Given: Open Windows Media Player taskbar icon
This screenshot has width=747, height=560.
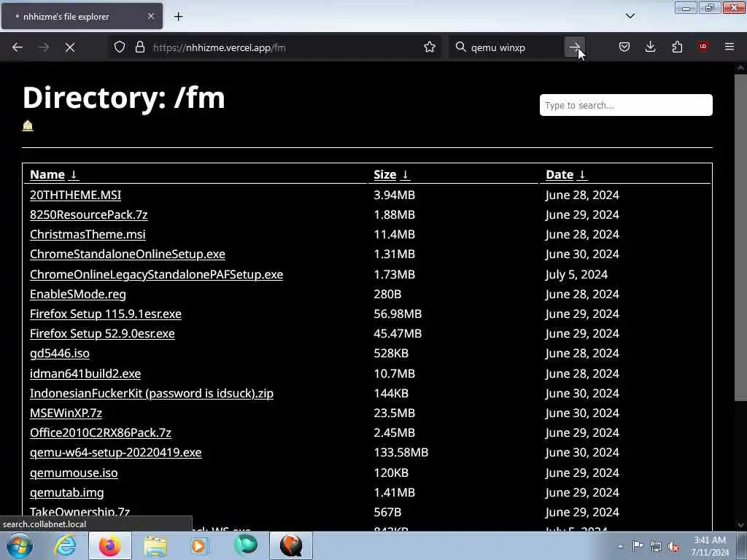Looking at the screenshot, I should tap(200, 545).
